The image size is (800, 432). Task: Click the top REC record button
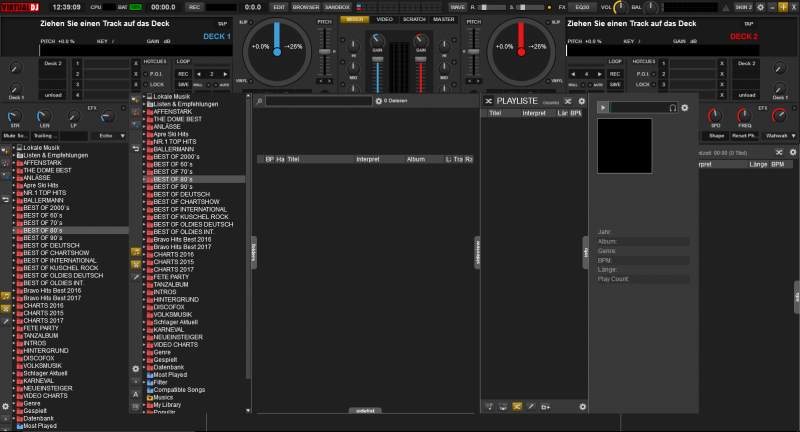coord(194,7)
